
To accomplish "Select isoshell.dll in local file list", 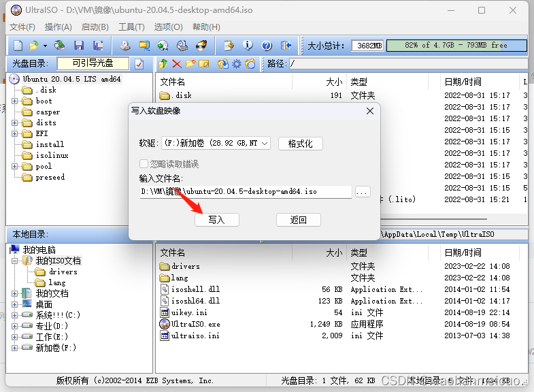I will [195, 289].
